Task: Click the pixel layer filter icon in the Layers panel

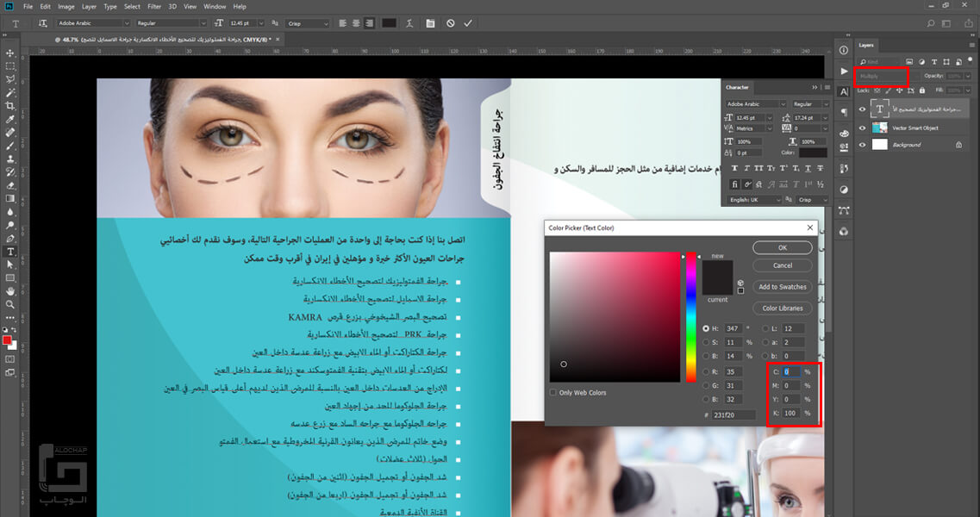Action: 909,62
